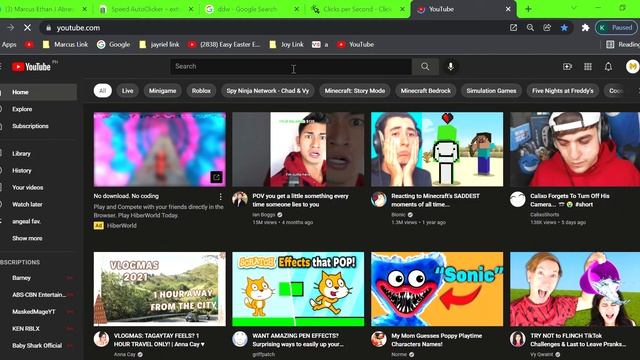The width and height of the screenshot is (640, 360).
Task: Click the magnifier search button
Action: [425, 66]
